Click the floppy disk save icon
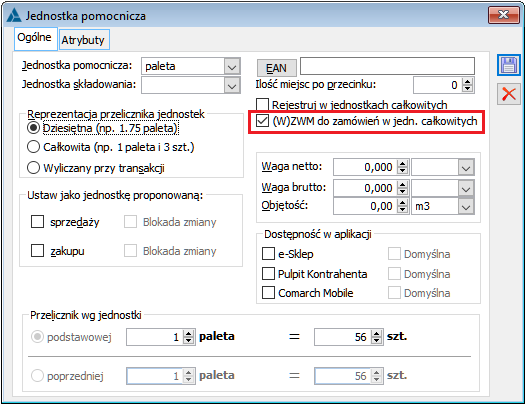The width and height of the screenshot is (526, 405). click(509, 65)
